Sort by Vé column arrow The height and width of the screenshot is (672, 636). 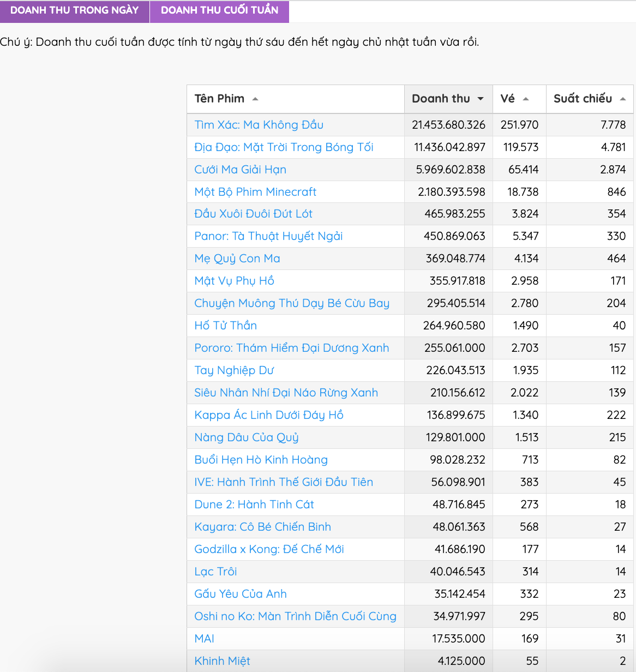(526, 99)
